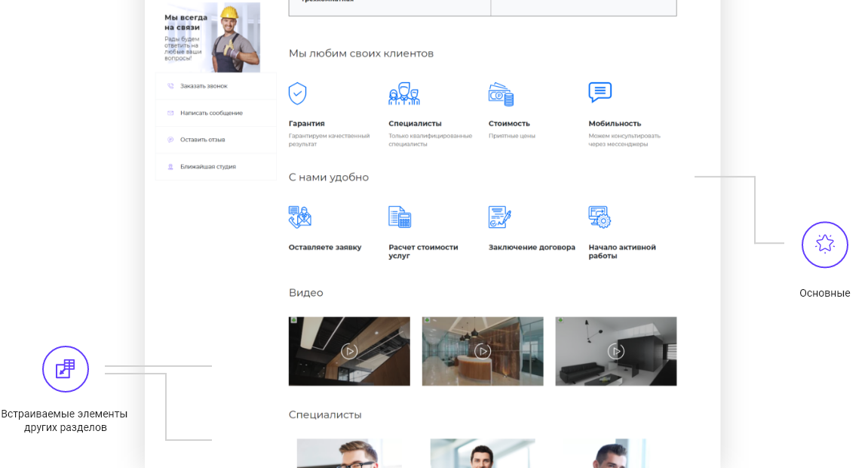Play the video showing the reception desk lobby
This screenshot has height=468, width=868.
pos(483,351)
